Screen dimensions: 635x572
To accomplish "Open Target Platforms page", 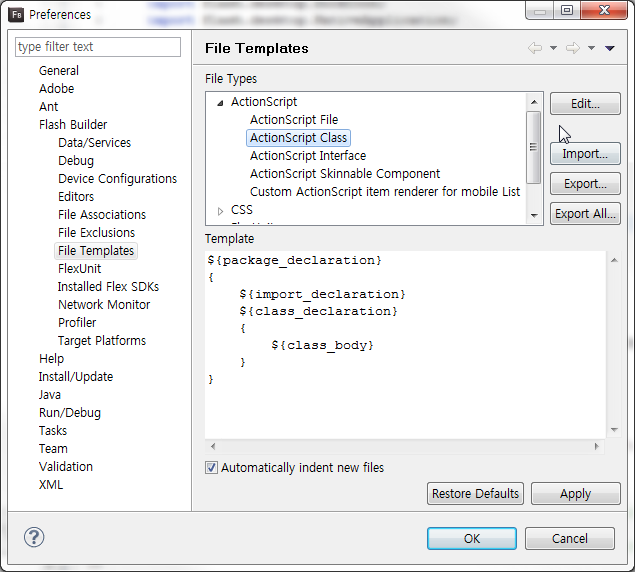I will pos(102,341).
